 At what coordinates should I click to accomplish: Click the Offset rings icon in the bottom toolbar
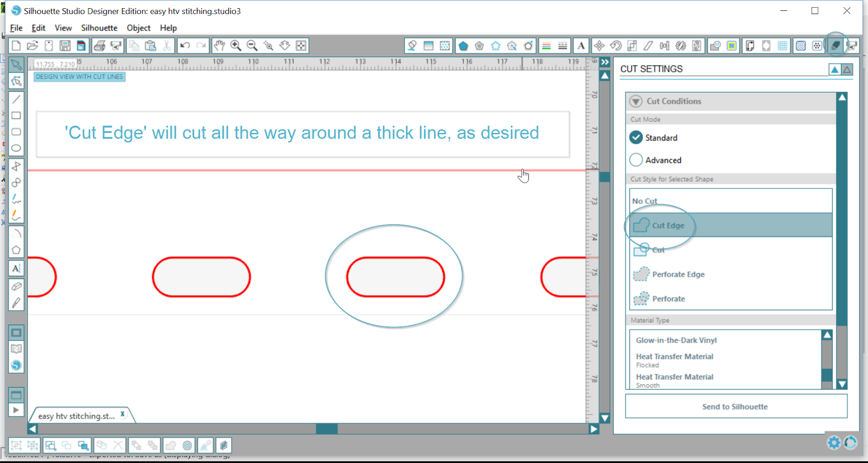pos(187,446)
